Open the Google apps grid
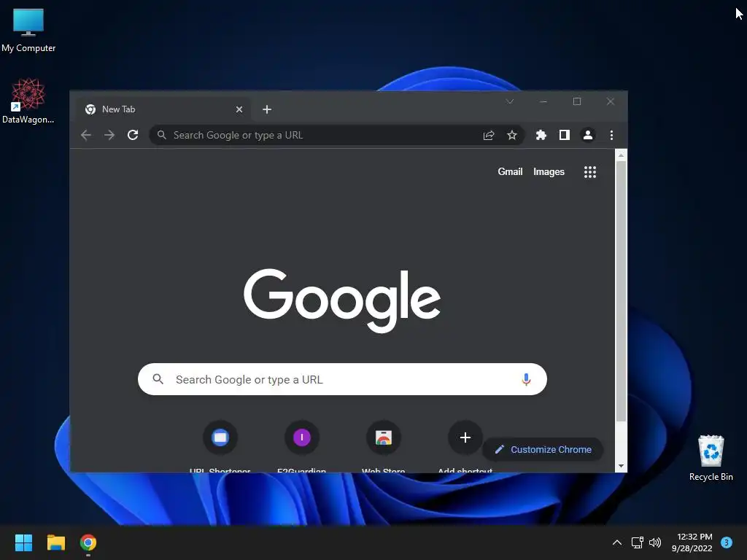747x560 pixels. coord(589,172)
